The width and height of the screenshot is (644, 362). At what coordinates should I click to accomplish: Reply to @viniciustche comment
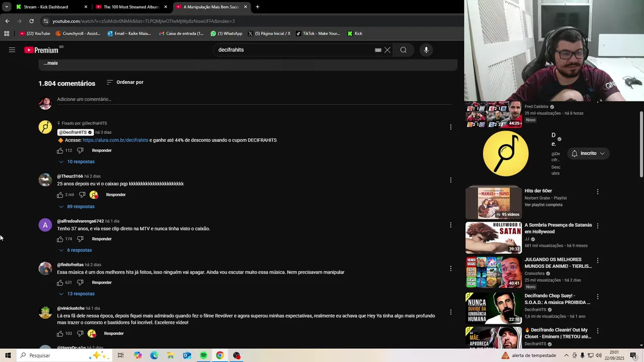114,333
